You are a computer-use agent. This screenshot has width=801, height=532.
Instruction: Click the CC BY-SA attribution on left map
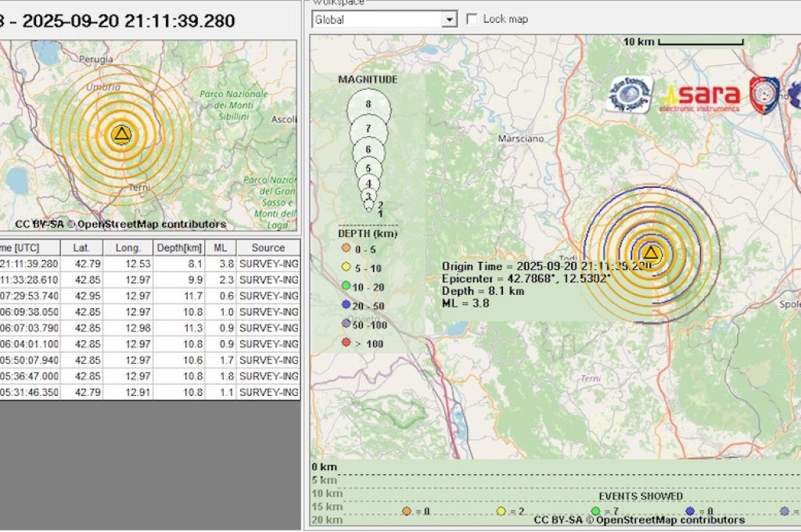pyautogui.click(x=40, y=224)
